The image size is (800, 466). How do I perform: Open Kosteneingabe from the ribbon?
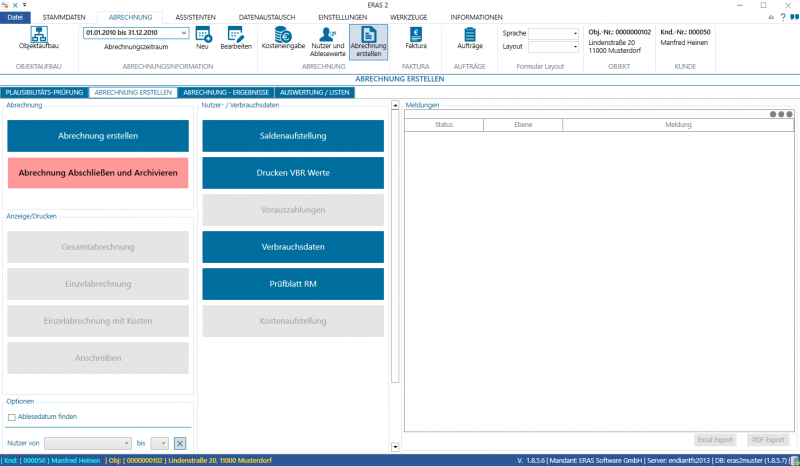(283, 38)
